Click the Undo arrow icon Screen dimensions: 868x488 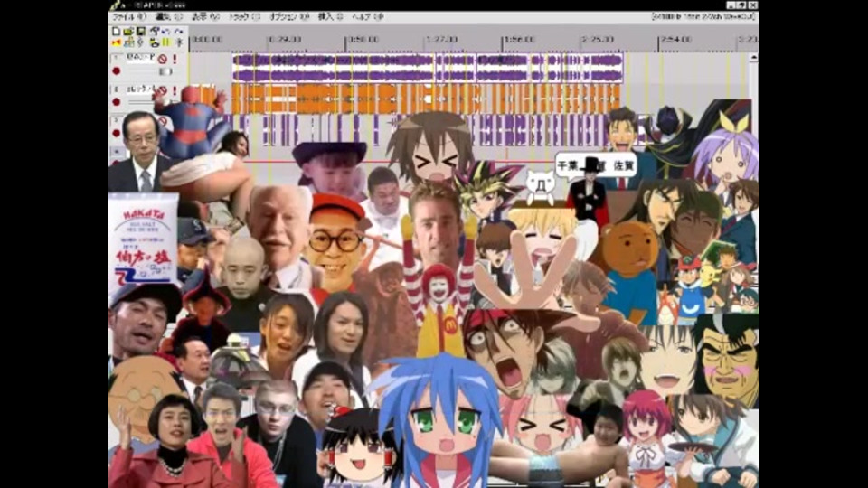click(x=166, y=32)
